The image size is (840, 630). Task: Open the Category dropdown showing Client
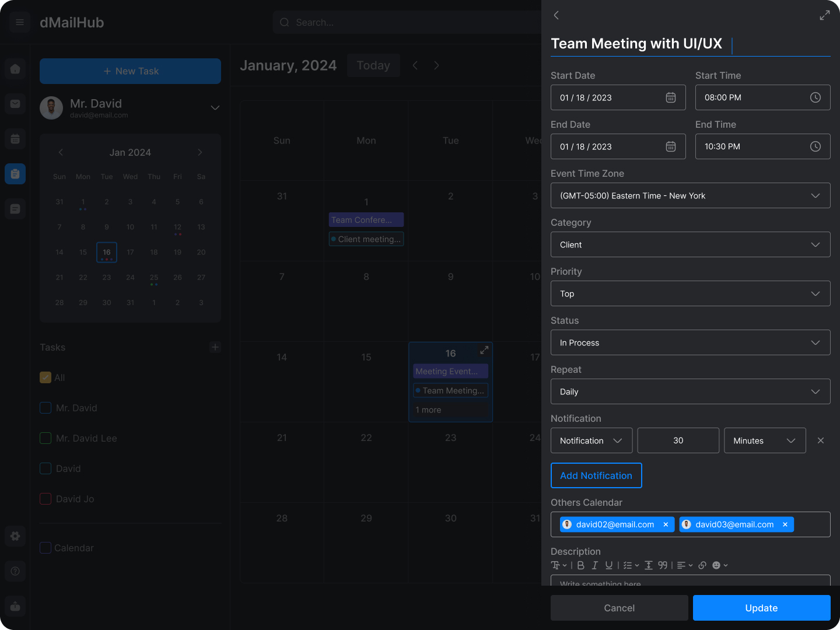691,244
